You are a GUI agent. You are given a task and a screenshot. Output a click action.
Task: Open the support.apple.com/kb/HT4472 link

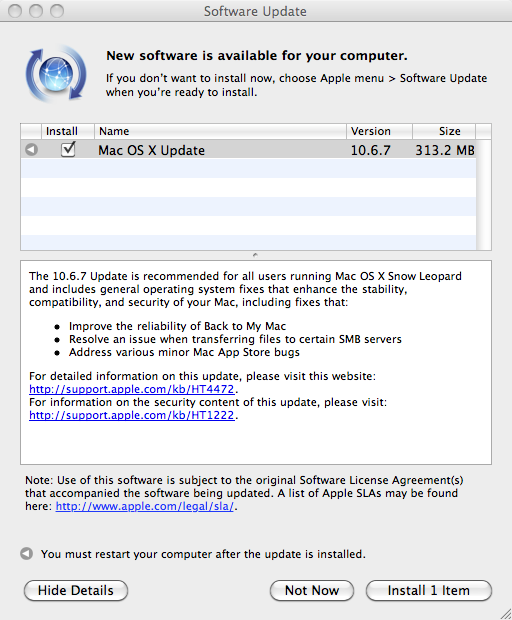132,389
